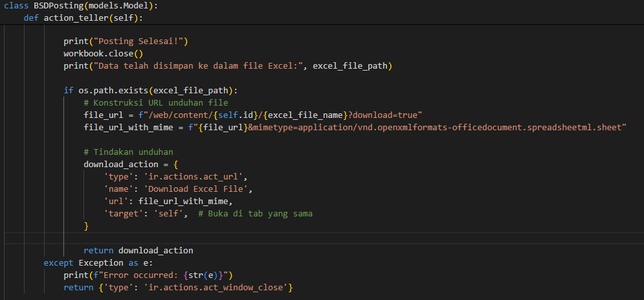Click the '# Tindakan unduhan' comment

(128, 152)
